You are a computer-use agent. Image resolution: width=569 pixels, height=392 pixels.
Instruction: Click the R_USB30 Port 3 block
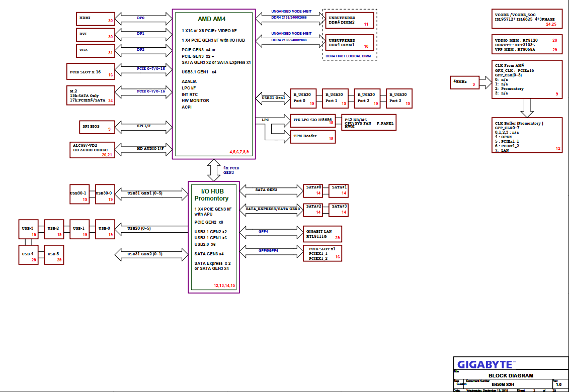point(399,99)
